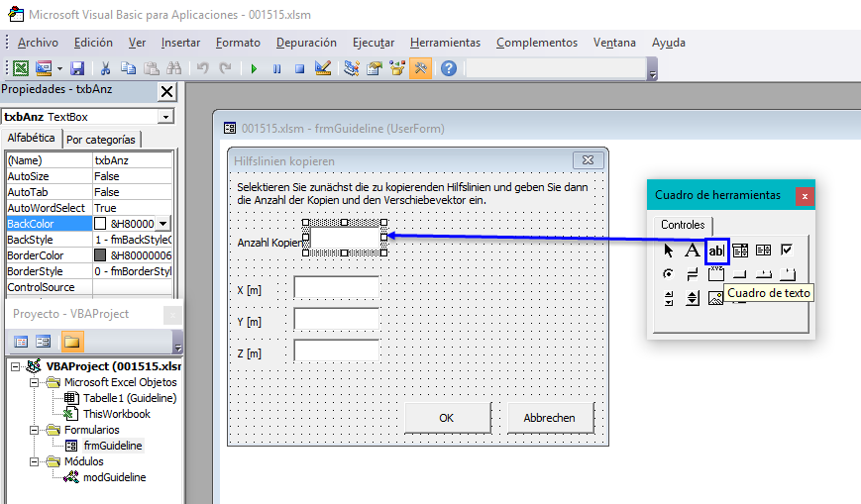Select modGuideline in the project tree
Viewport: 861px width, 504px height.
[x=114, y=477]
